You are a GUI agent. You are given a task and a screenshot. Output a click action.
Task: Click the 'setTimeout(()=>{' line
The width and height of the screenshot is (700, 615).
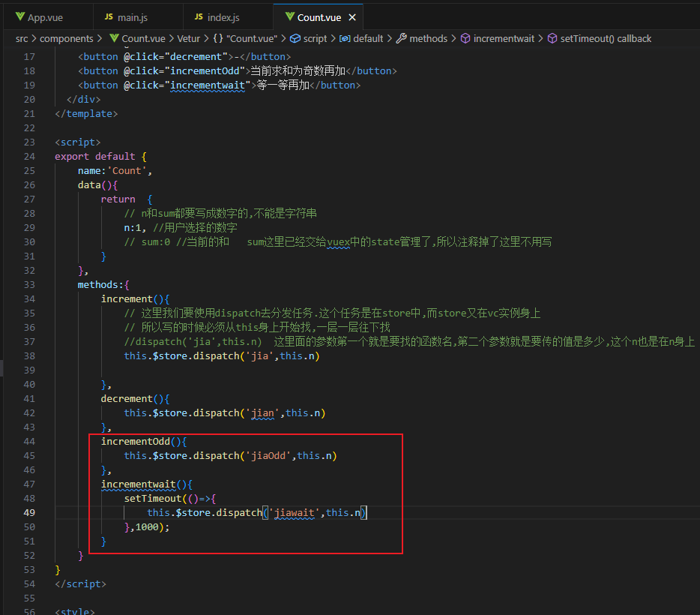coord(169,499)
